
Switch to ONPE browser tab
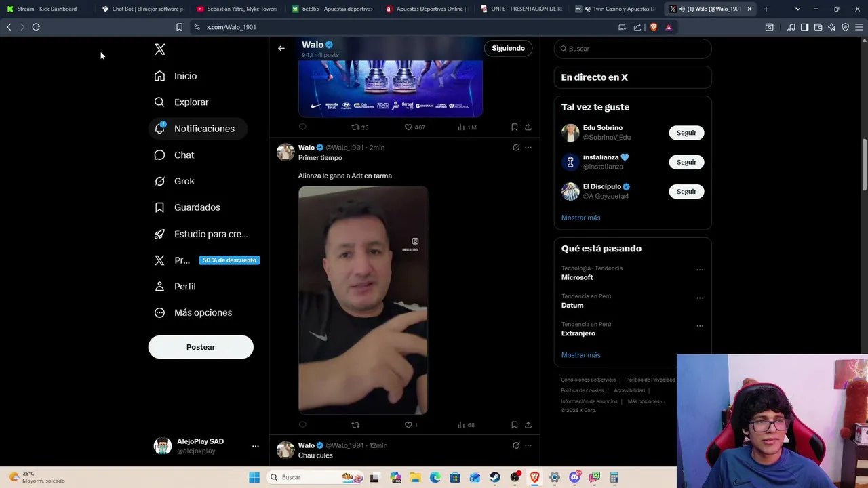click(522, 9)
